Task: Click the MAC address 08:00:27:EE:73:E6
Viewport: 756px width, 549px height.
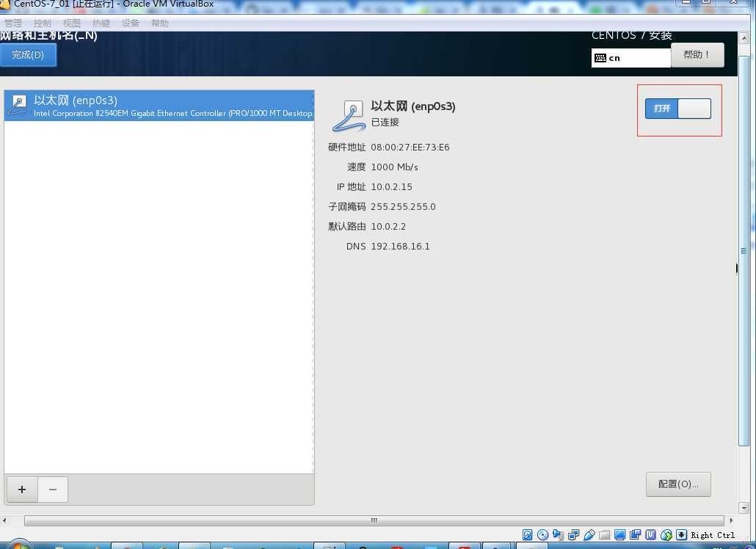Action: [x=410, y=148]
